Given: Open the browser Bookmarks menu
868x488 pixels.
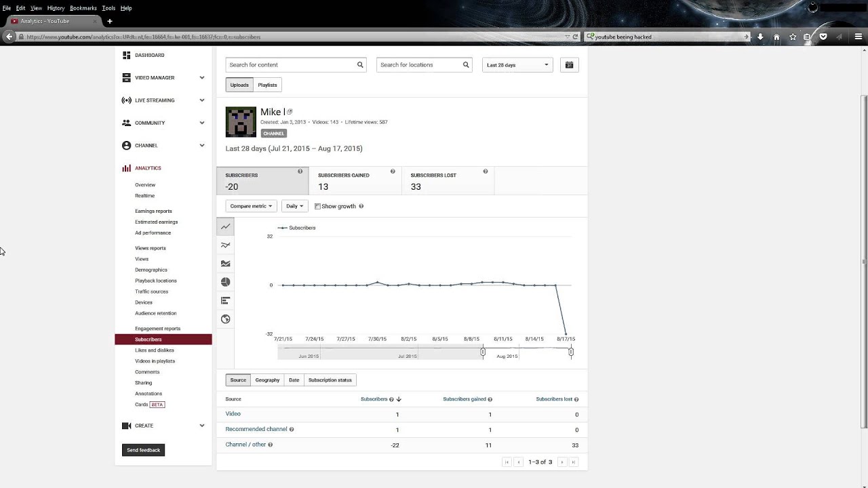Looking at the screenshot, I should pyautogui.click(x=83, y=8).
